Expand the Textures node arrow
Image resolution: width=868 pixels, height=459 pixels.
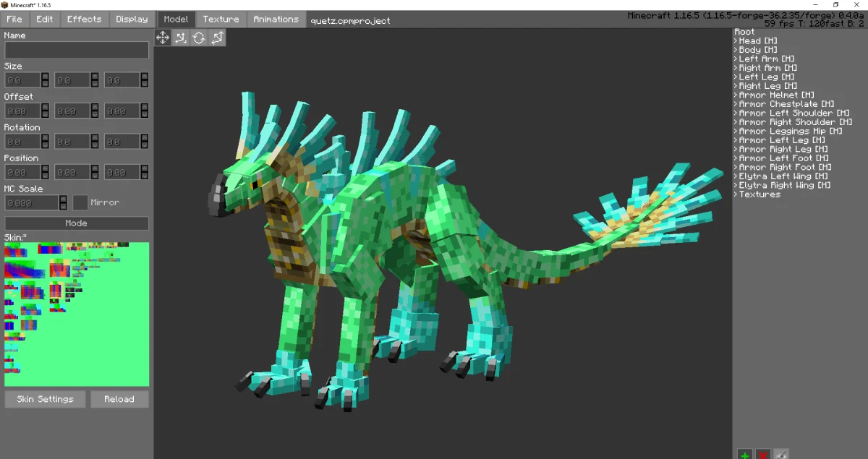click(x=736, y=194)
